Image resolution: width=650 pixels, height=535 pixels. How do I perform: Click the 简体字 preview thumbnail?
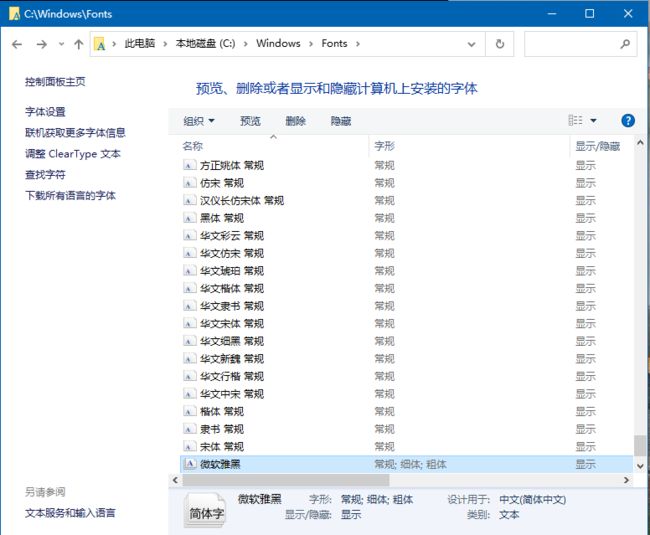pyautogui.click(x=206, y=510)
